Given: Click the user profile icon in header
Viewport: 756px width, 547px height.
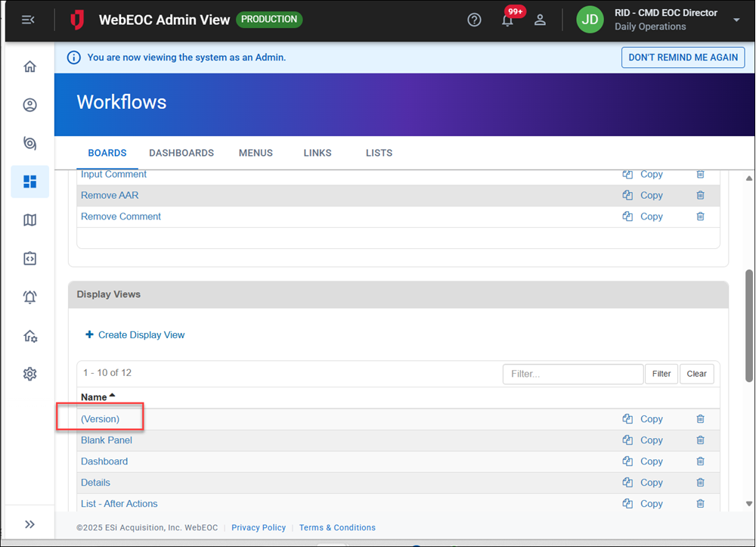Looking at the screenshot, I should [x=540, y=20].
